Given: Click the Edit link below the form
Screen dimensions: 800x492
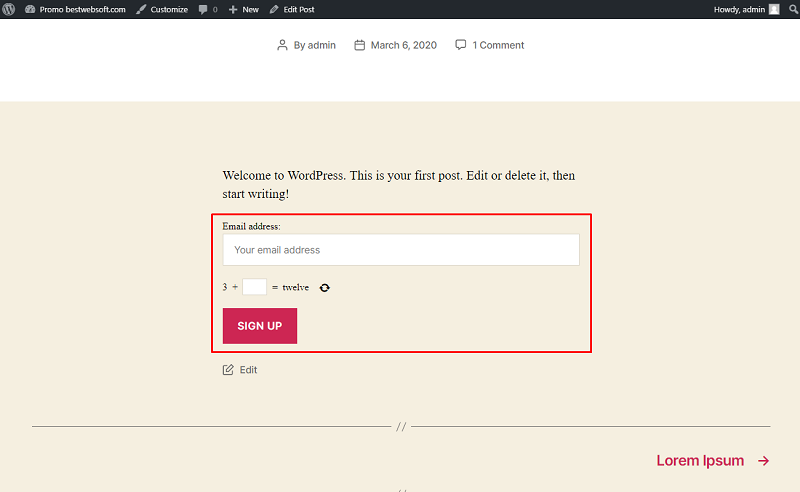Looking at the screenshot, I should (248, 370).
